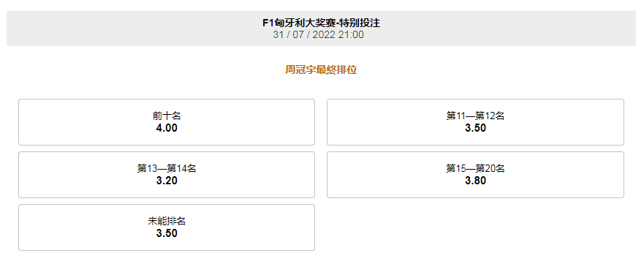Viewport: 644px width, 264px height.
Task: Select the 第15—第20名 finishing position option
Action: (475, 175)
